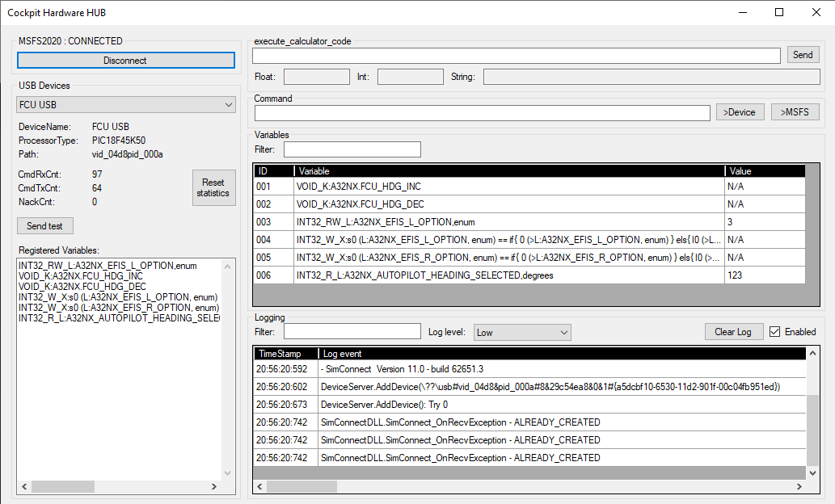Select variable row VOID_K:A32NX.FCU_HDG_INC in table

(529, 187)
